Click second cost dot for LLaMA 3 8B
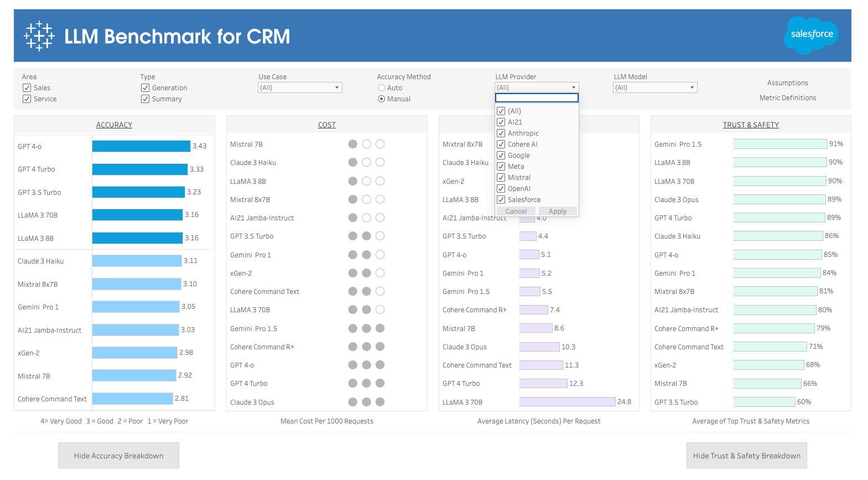The height and width of the screenshot is (480, 868). click(x=366, y=181)
